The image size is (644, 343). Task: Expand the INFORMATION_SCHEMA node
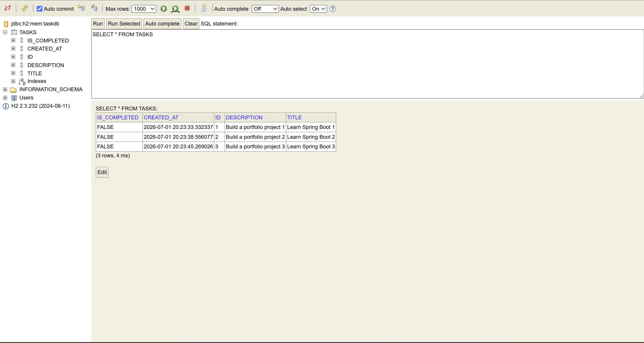(5, 89)
